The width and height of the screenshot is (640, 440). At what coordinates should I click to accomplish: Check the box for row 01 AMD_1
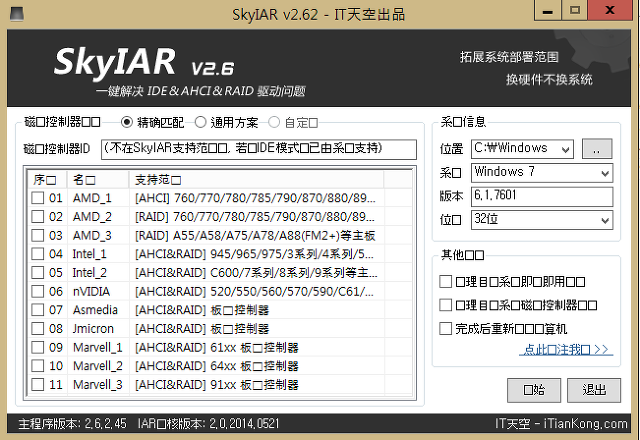(38, 198)
